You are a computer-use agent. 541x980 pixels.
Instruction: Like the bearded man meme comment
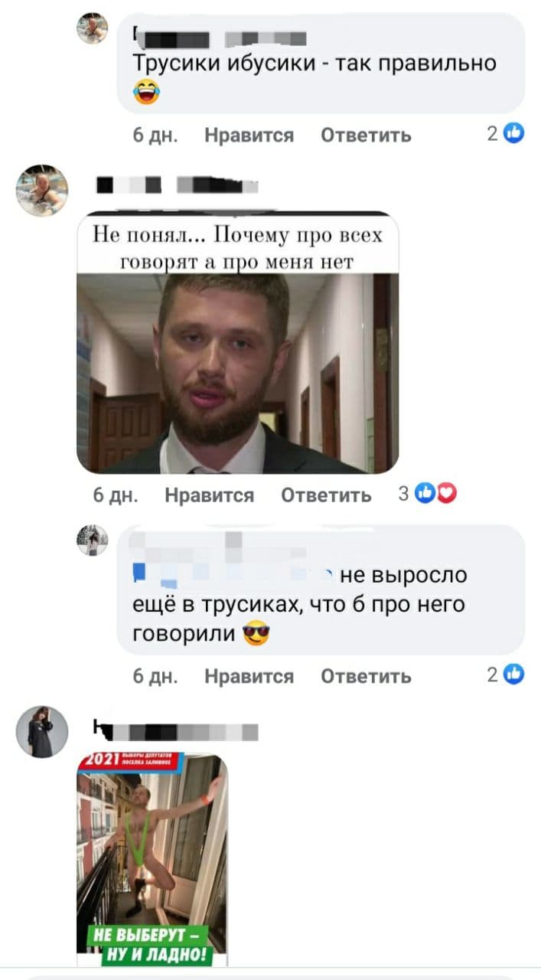point(209,495)
